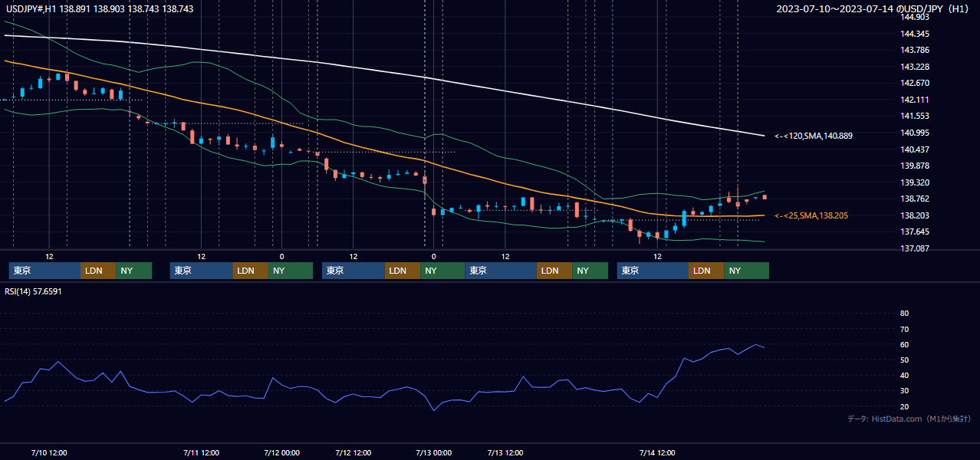The width and height of the screenshot is (980, 460).
Task: Click price axis value 140.995
Action: 915,133
